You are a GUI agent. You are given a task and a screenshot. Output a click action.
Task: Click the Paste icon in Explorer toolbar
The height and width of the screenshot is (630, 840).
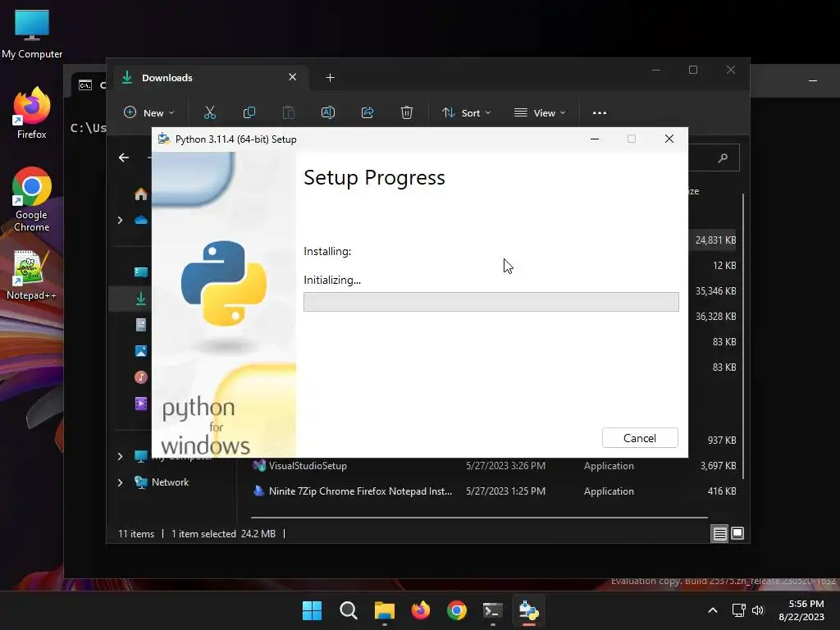coord(288,112)
